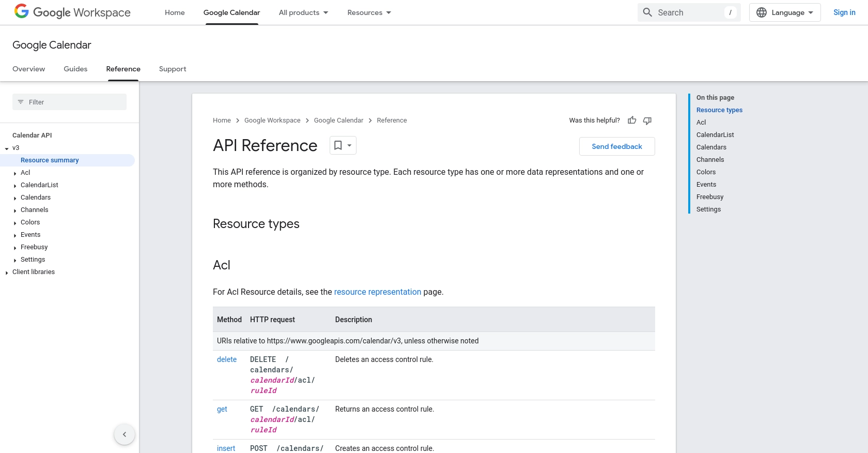The height and width of the screenshot is (453, 868).
Task: Click the filter icon in sidebar
Action: coord(21,102)
